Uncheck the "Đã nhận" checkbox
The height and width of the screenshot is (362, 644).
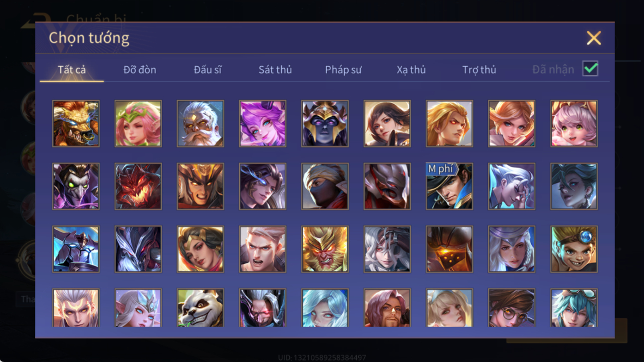[x=590, y=69]
